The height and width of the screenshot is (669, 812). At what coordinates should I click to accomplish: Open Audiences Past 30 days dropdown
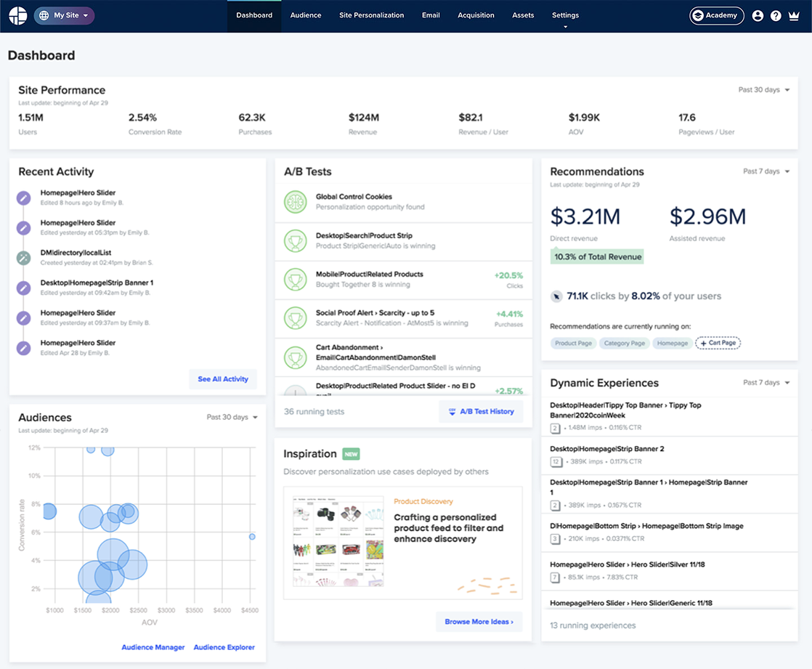pyautogui.click(x=232, y=418)
